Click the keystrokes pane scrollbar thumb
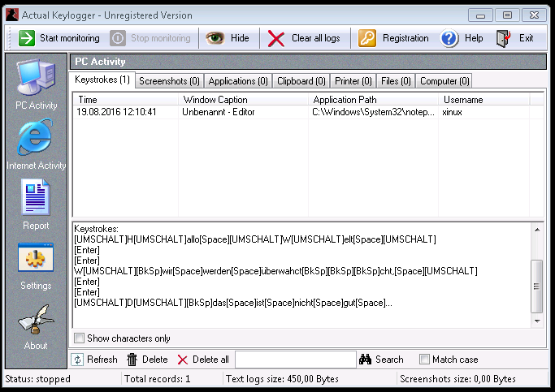The height and width of the screenshot is (392, 555). [537, 286]
